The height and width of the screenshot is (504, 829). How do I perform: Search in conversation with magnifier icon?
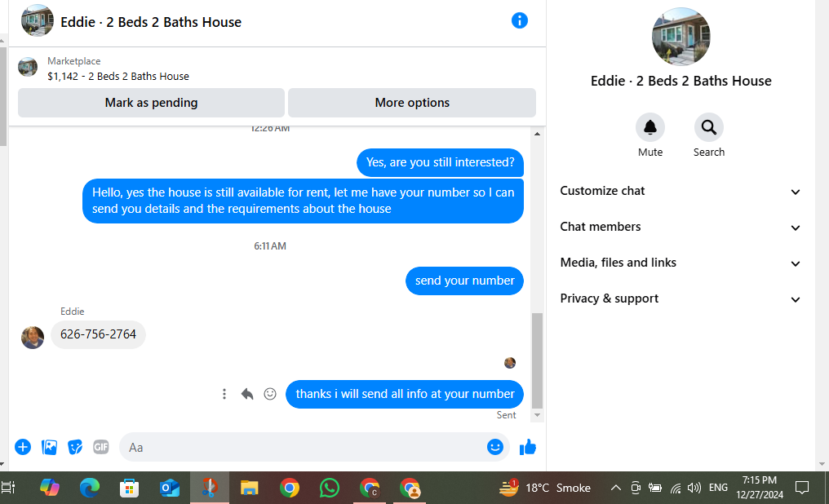click(x=708, y=127)
